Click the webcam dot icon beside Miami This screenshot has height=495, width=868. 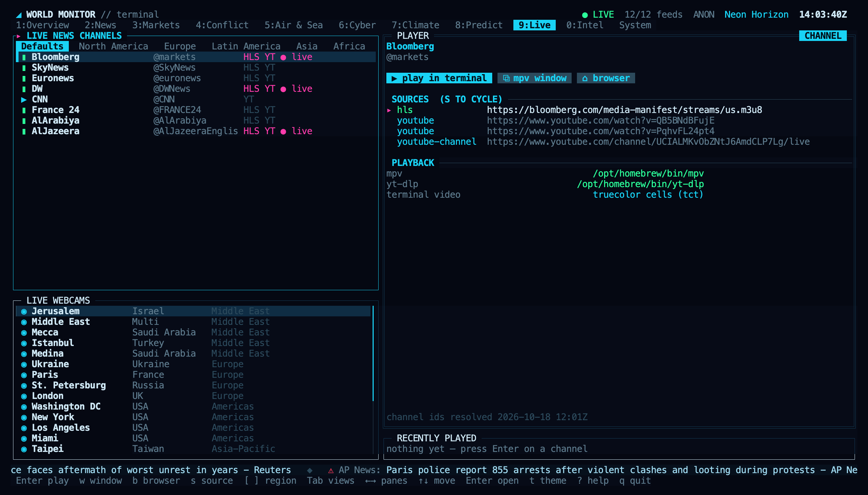click(24, 439)
